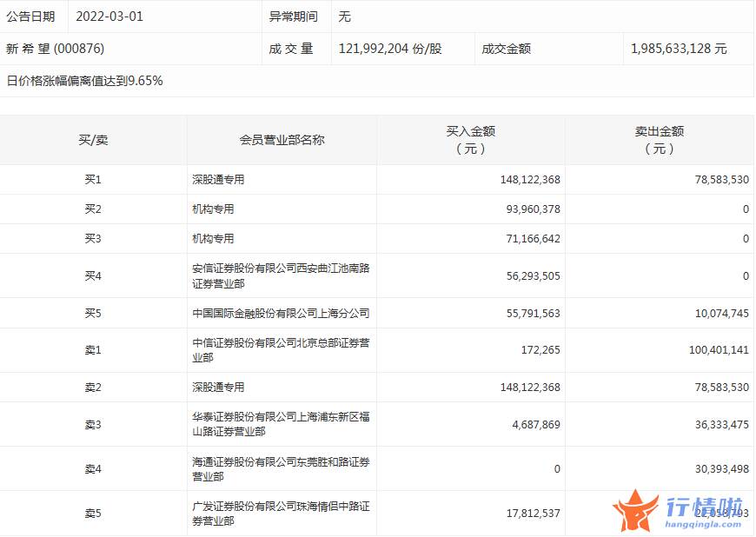Click sell amount 10,074,745
This screenshot has width=756, height=537.
point(722,314)
